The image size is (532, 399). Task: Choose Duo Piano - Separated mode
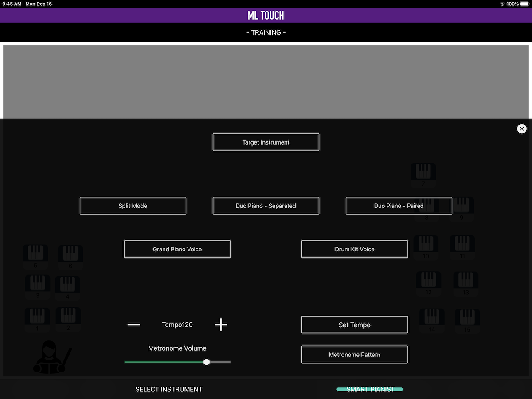pos(266,206)
